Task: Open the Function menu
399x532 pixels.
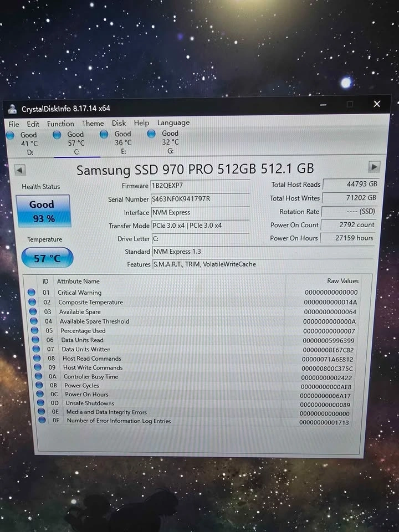Action: click(x=60, y=124)
